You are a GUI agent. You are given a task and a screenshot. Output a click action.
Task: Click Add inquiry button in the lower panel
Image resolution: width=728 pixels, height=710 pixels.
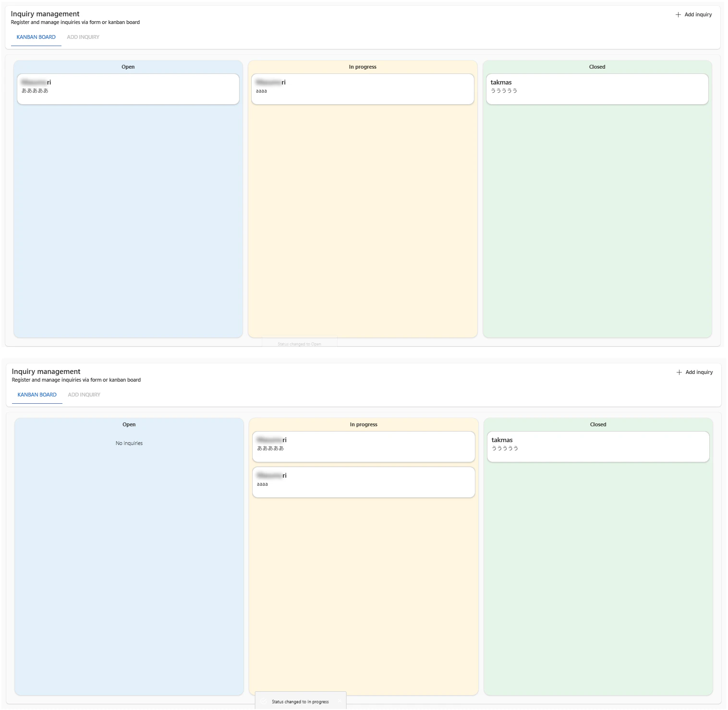(694, 373)
